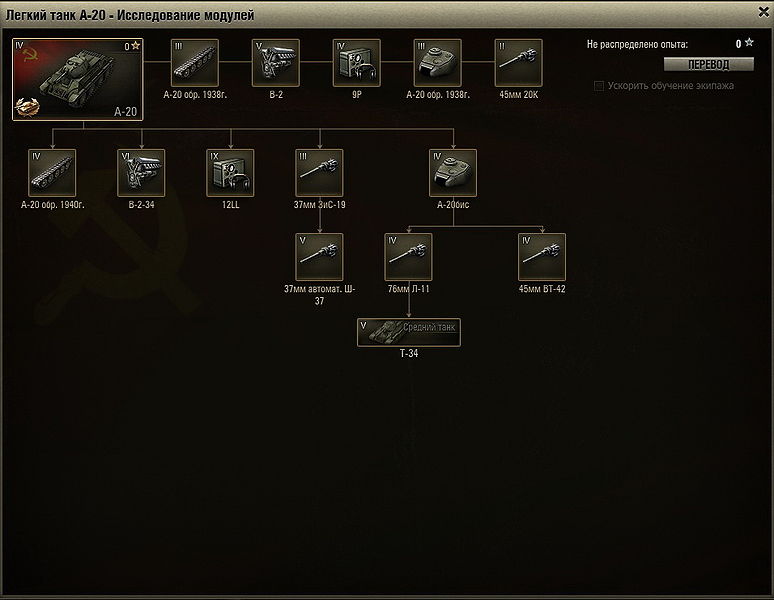This screenshot has width=774, height=600.
Task: Click the 37мм автомат. Ш-37 label text
Action: 319,295
